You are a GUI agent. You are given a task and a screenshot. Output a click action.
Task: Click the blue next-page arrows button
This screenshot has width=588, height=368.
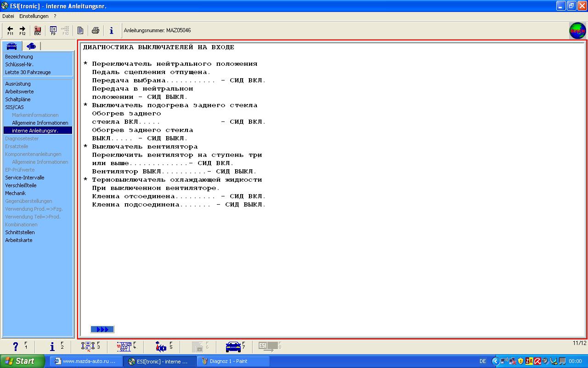tap(102, 329)
